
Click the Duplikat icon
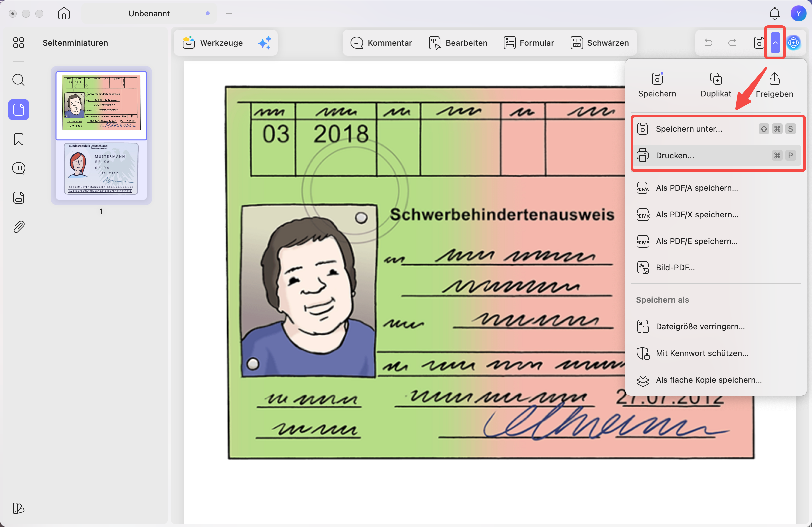pyautogui.click(x=716, y=85)
